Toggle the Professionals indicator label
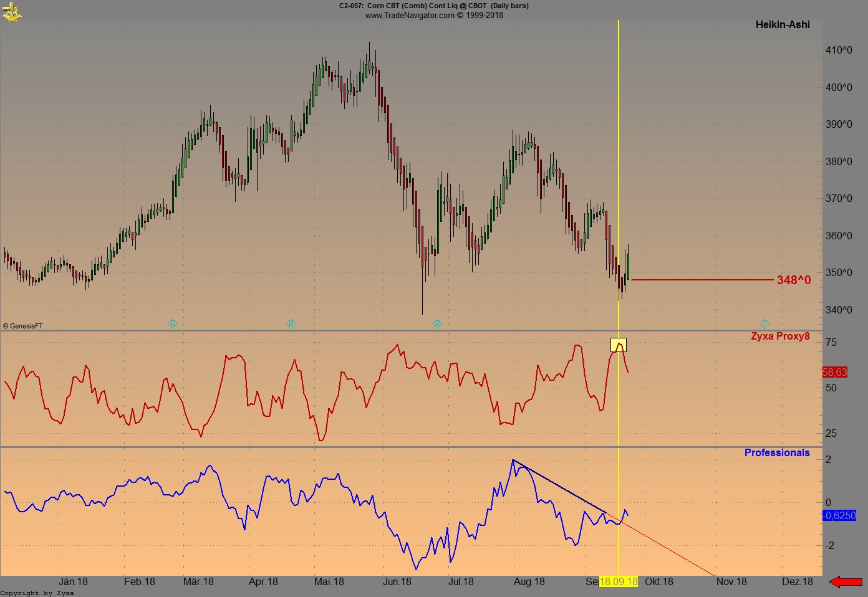The width and height of the screenshot is (868, 597). click(777, 452)
